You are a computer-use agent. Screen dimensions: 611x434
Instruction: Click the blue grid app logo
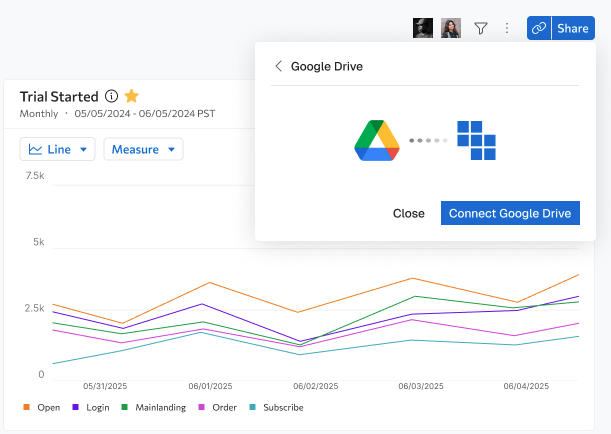476,141
